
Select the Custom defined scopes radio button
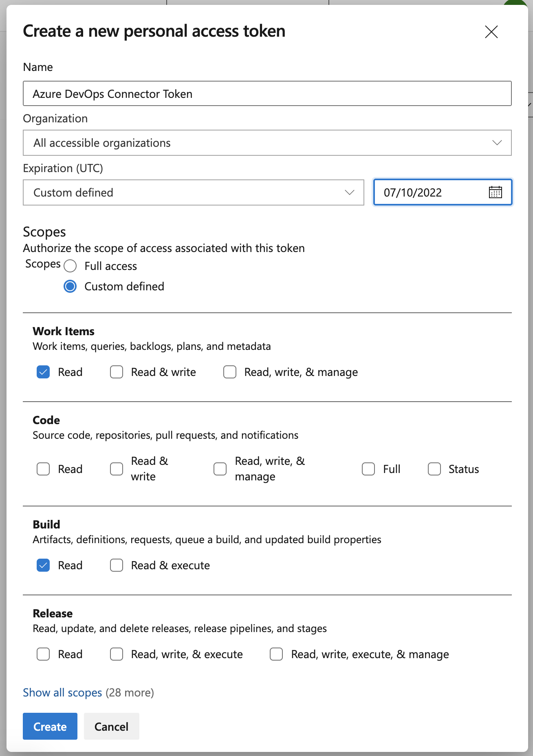click(x=70, y=287)
